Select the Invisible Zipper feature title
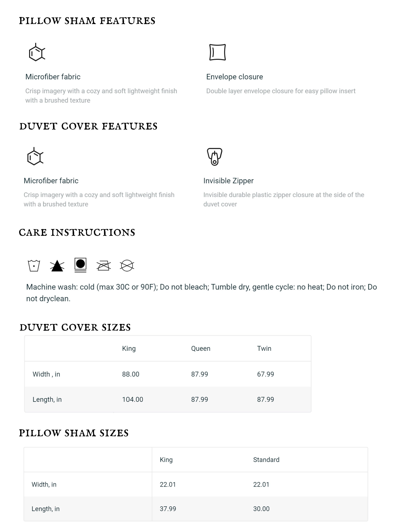Image resolution: width=399 pixels, height=532 pixels. pyautogui.click(x=228, y=181)
